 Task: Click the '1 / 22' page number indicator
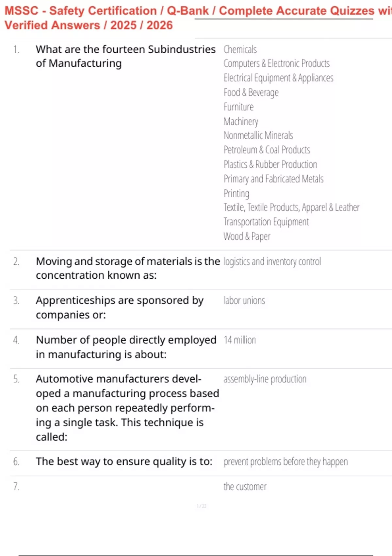[201, 506]
